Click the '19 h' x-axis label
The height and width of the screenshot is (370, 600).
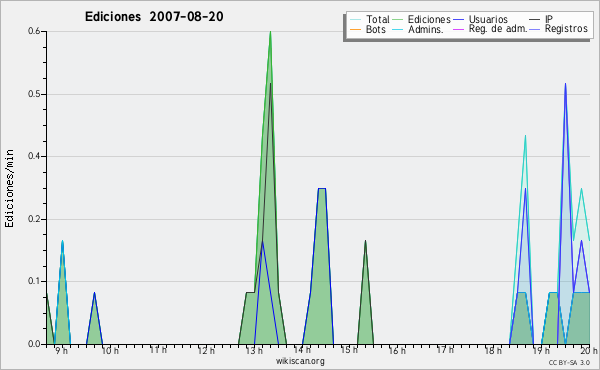541,350
